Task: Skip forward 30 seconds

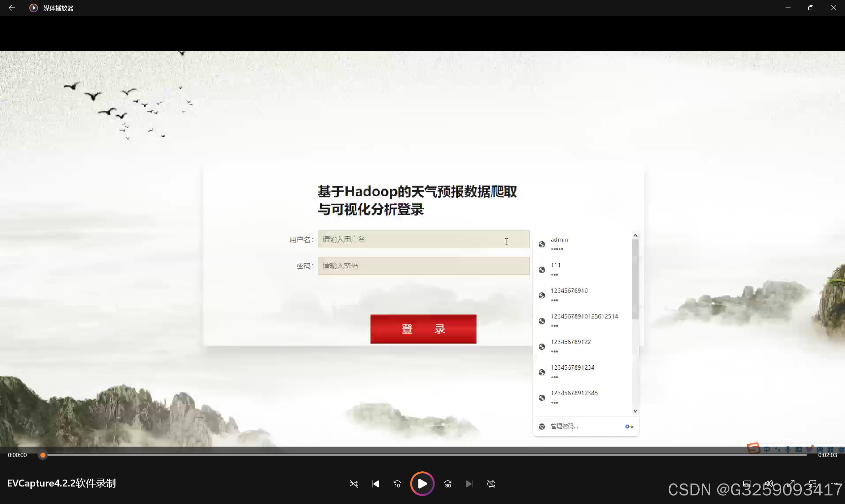Action: [448, 484]
